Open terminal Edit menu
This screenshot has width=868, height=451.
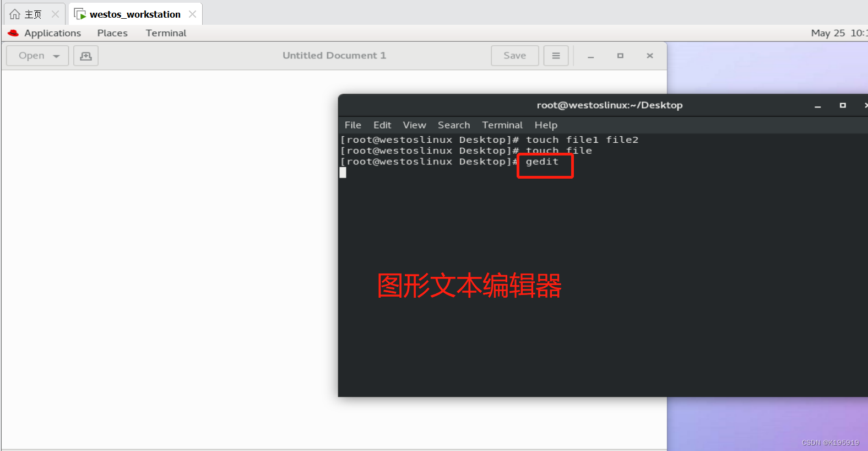(x=382, y=125)
